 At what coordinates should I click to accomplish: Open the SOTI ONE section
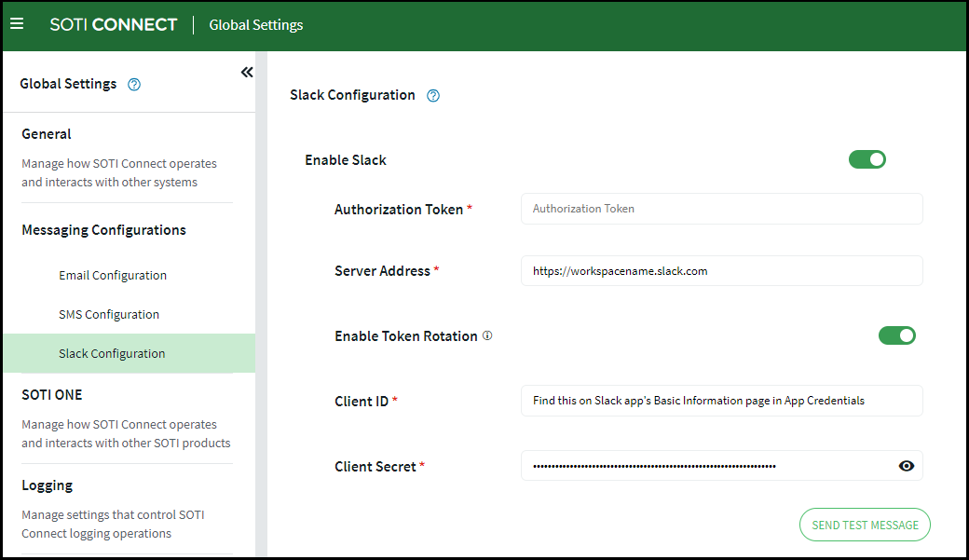(52, 395)
